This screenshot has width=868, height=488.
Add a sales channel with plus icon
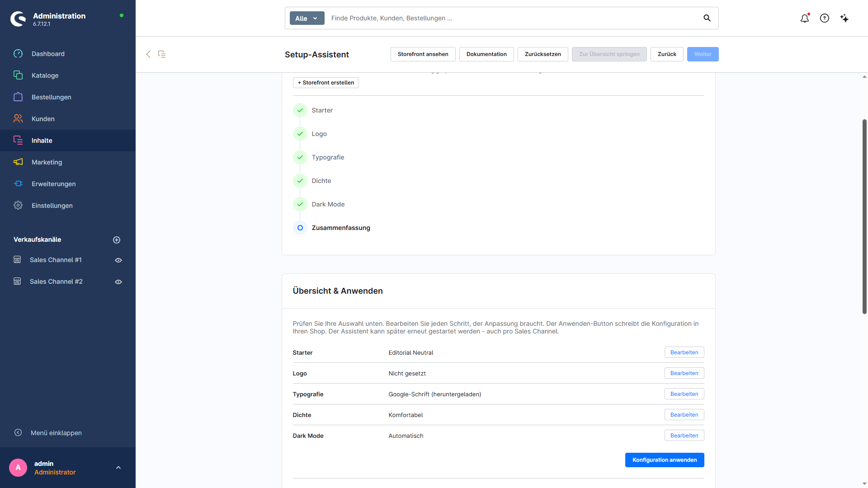coord(117,240)
